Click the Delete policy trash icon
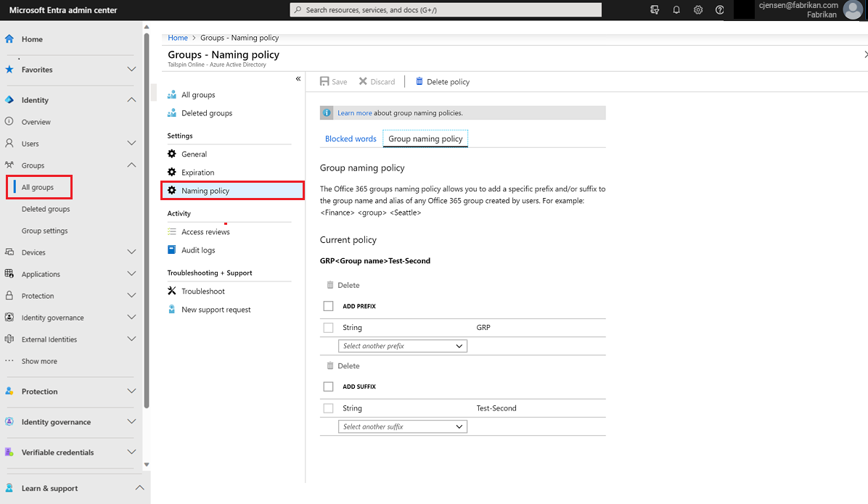868x504 pixels. tap(419, 81)
